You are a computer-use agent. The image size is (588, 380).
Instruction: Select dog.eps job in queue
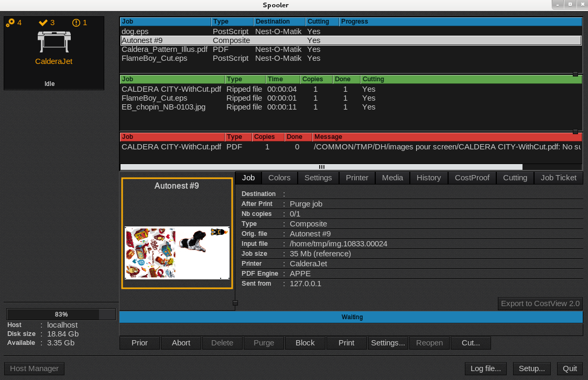tap(135, 31)
